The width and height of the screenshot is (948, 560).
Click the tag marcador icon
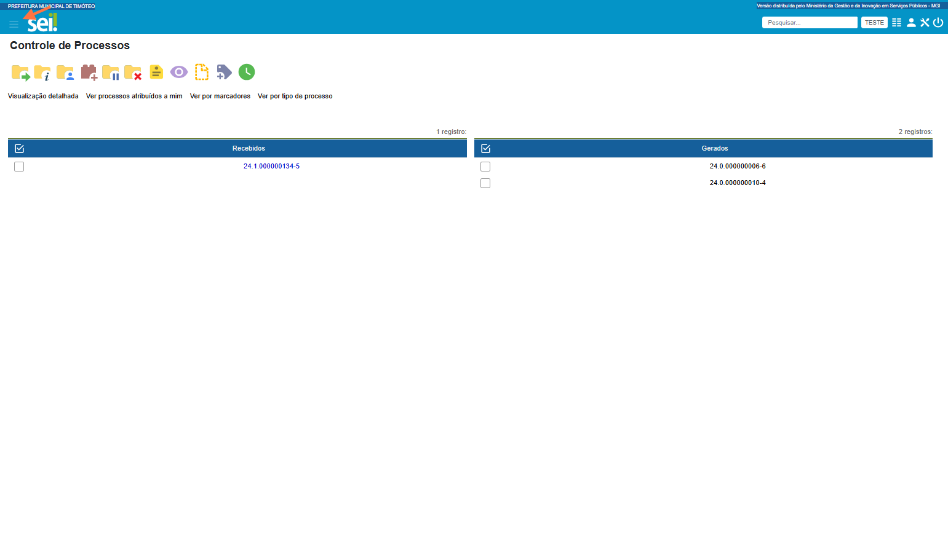(224, 72)
